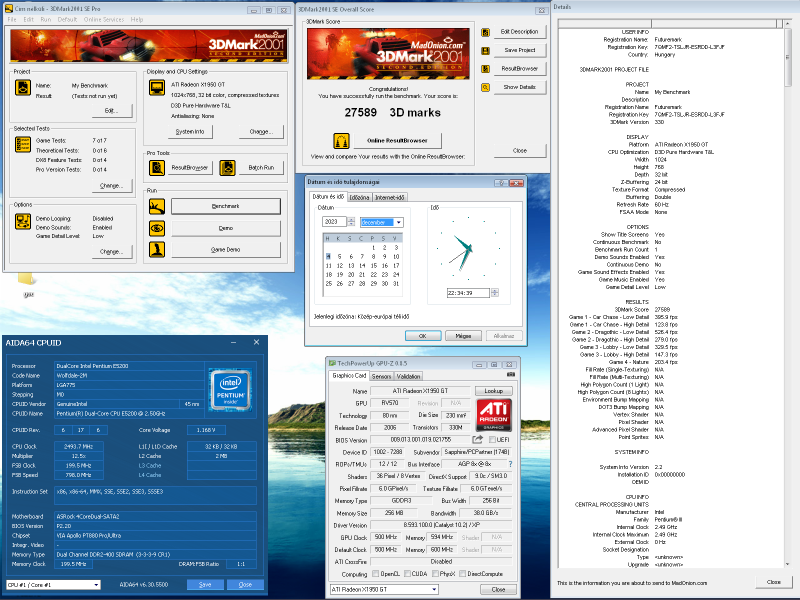The width and height of the screenshot is (800, 600).
Task: Click the Batch Run icon
Action: (x=228, y=167)
